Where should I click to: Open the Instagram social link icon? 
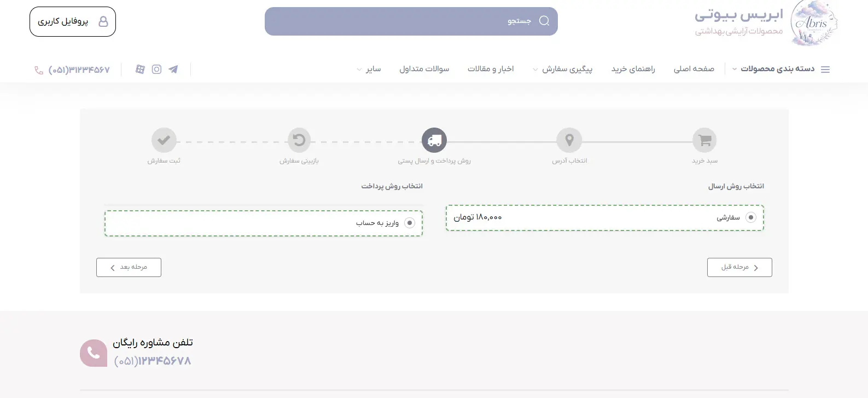click(156, 69)
